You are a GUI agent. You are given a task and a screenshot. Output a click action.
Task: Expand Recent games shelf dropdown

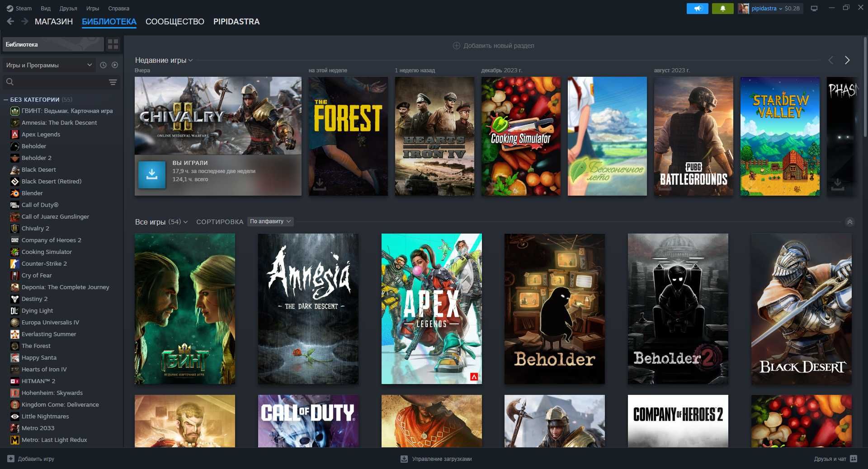[190, 60]
